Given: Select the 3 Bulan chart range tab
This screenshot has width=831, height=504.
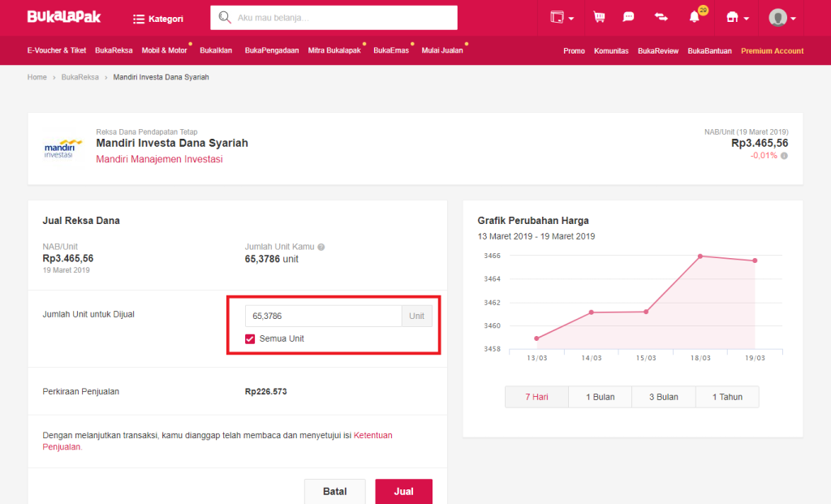Looking at the screenshot, I should [x=664, y=397].
